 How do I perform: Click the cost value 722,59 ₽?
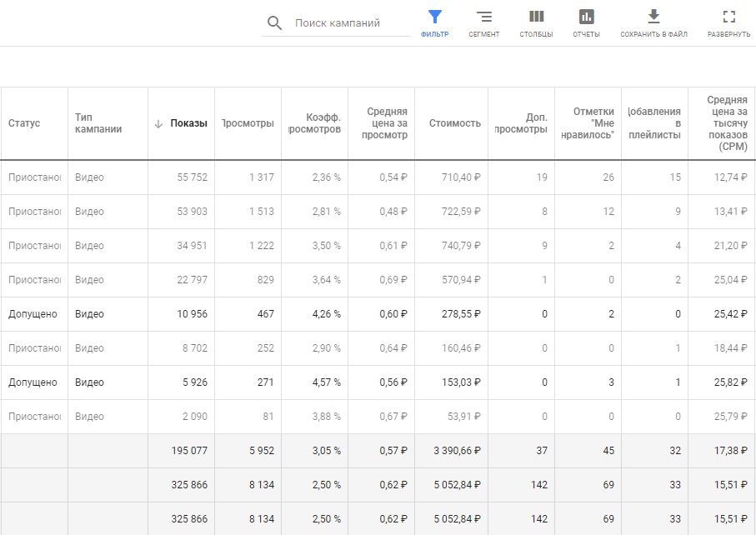(x=461, y=212)
